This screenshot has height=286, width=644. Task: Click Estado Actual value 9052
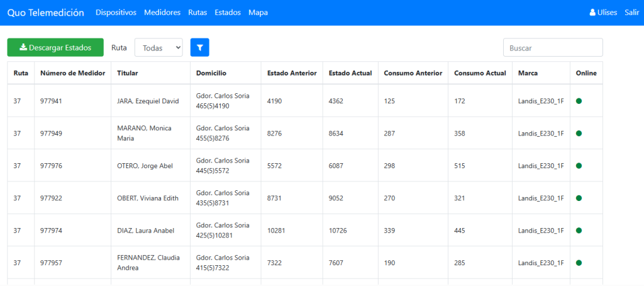coord(336,198)
